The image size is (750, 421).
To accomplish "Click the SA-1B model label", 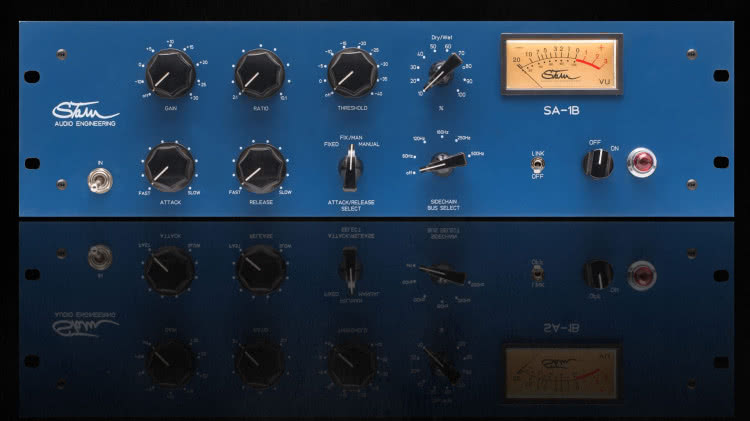I will tap(562, 111).
